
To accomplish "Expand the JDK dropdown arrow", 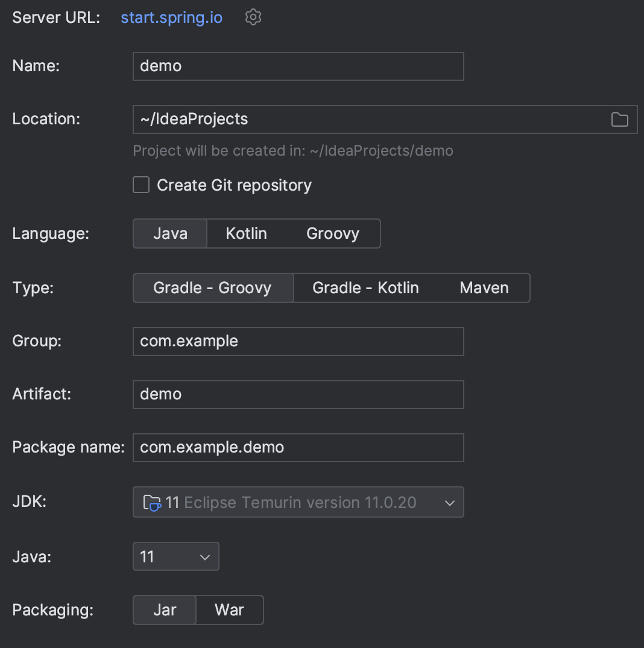I will pyautogui.click(x=449, y=503).
